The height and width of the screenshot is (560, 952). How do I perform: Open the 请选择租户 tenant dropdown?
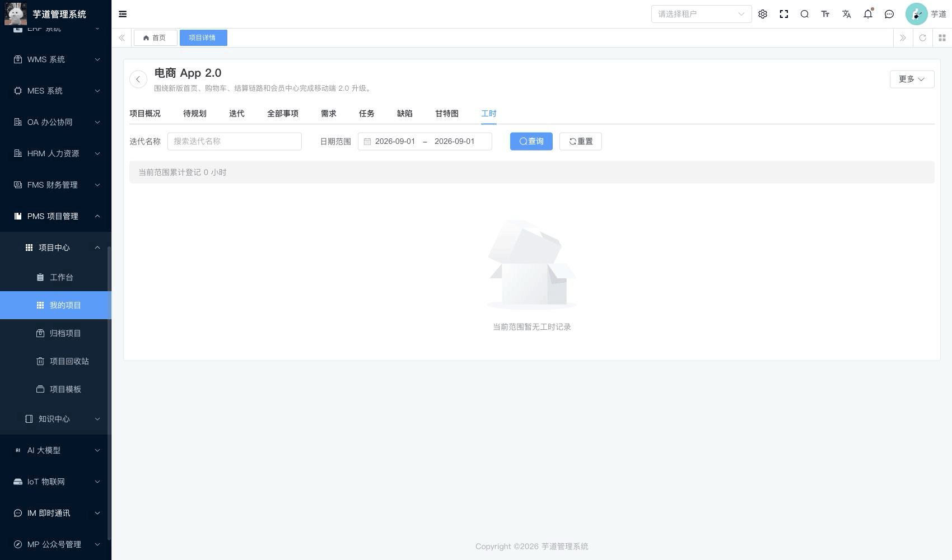[x=701, y=14]
